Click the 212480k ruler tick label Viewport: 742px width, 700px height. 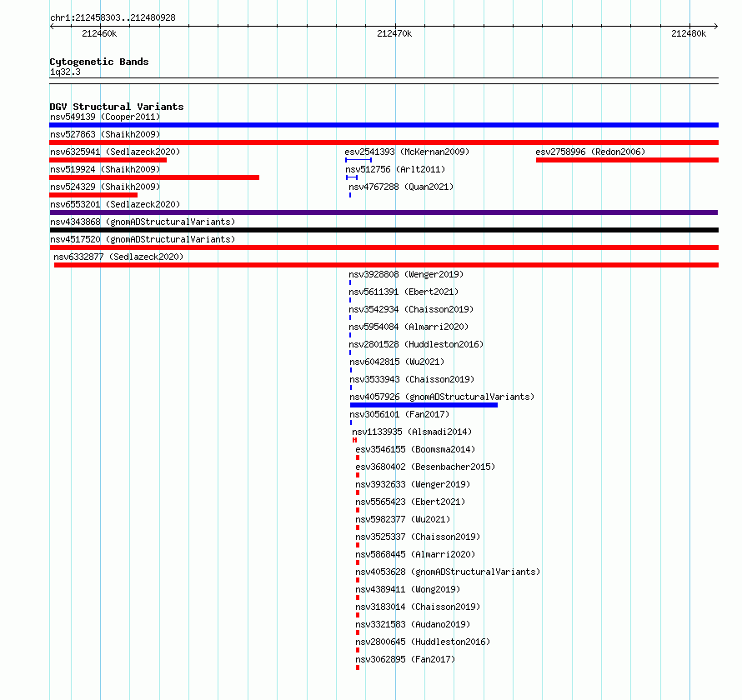(689, 33)
